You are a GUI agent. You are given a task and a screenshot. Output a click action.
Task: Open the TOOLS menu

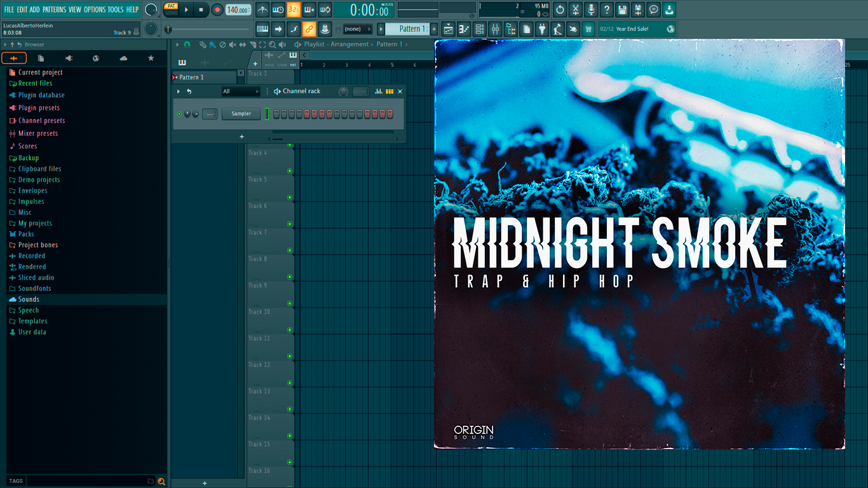pyautogui.click(x=116, y=10)
